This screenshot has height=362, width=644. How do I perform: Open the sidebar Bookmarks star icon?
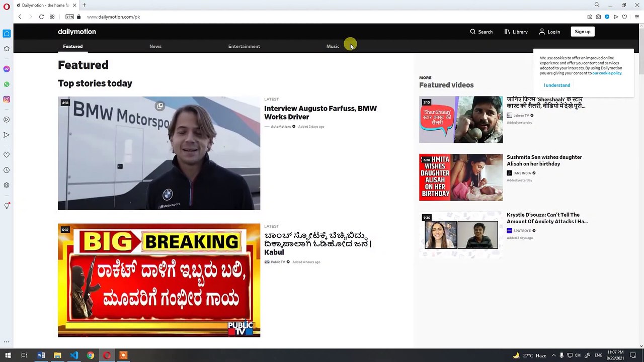[x=7, y=49]
